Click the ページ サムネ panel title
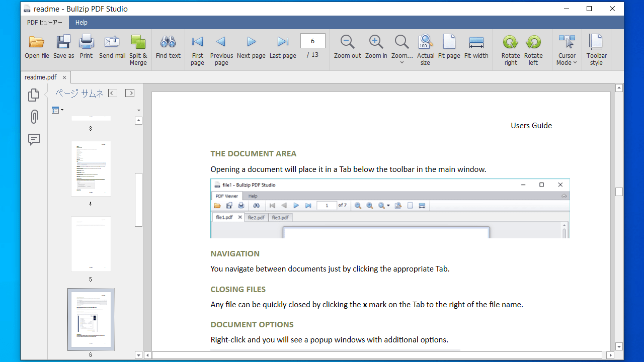 (79, 93)
